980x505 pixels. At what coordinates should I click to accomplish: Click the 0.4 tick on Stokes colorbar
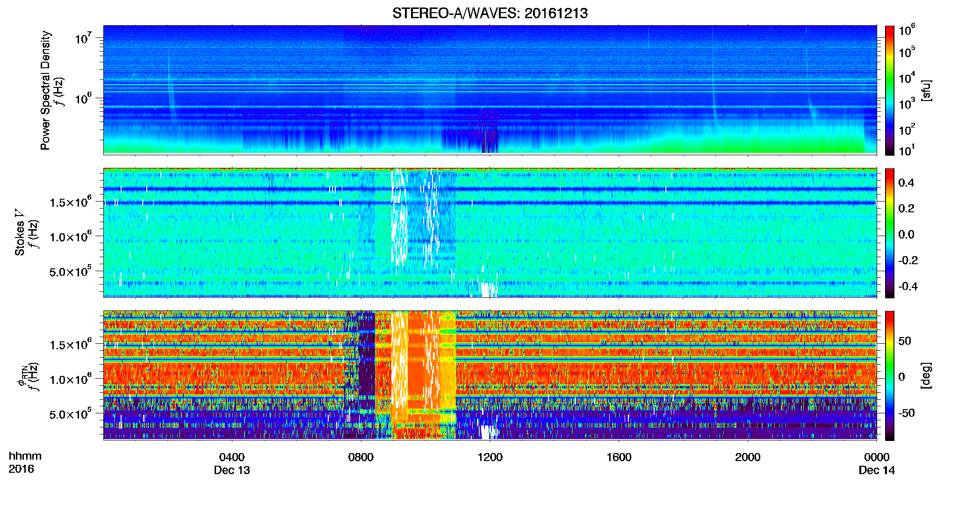[x=906, y=183]
